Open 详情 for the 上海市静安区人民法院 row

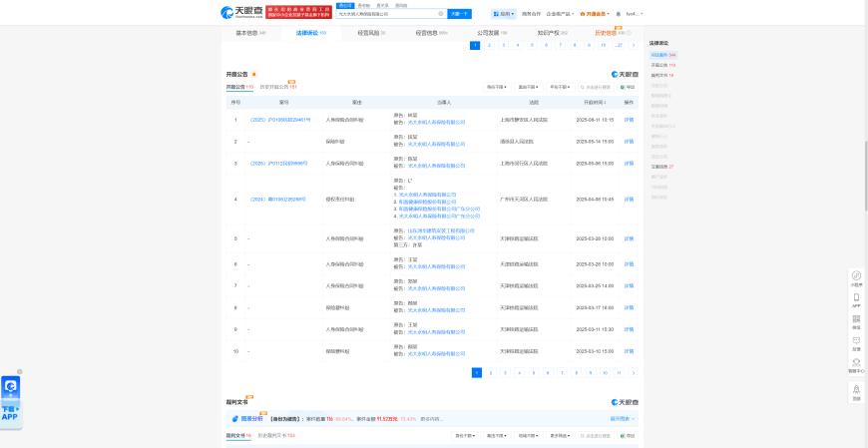(x=629, y=120)
